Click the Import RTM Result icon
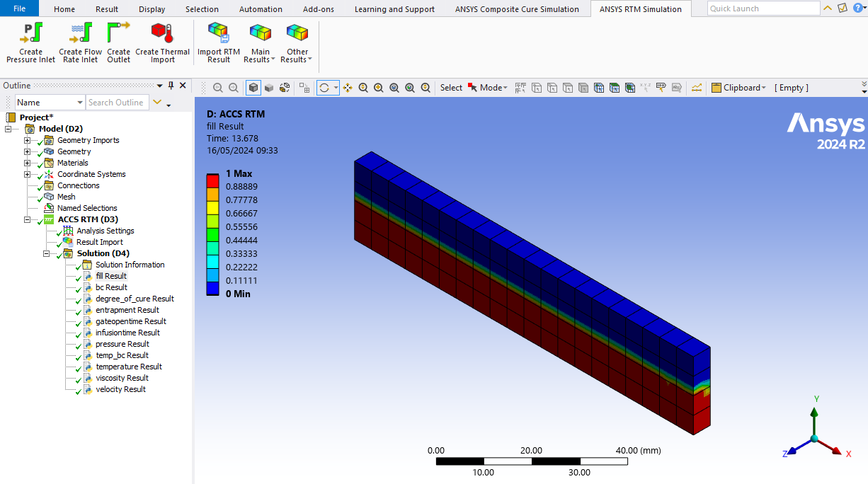Image resolution: width=868 pixels, height=484 pixels. point(219,42)
